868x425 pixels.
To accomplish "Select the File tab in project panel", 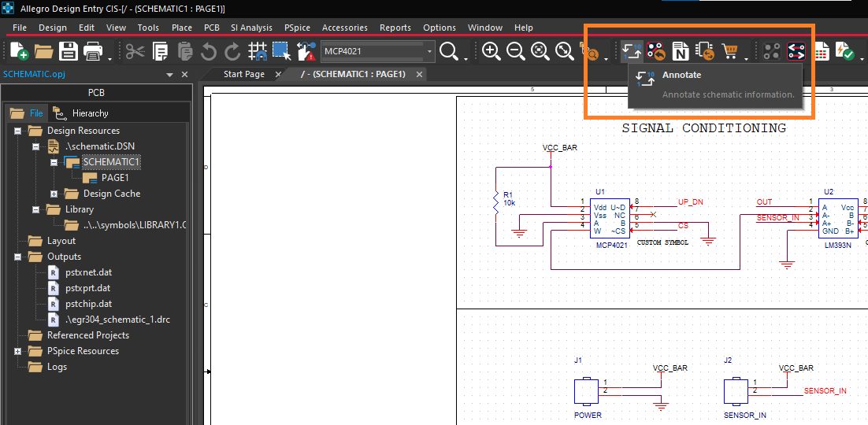I will pyautogui.click(x=28, y=113).
